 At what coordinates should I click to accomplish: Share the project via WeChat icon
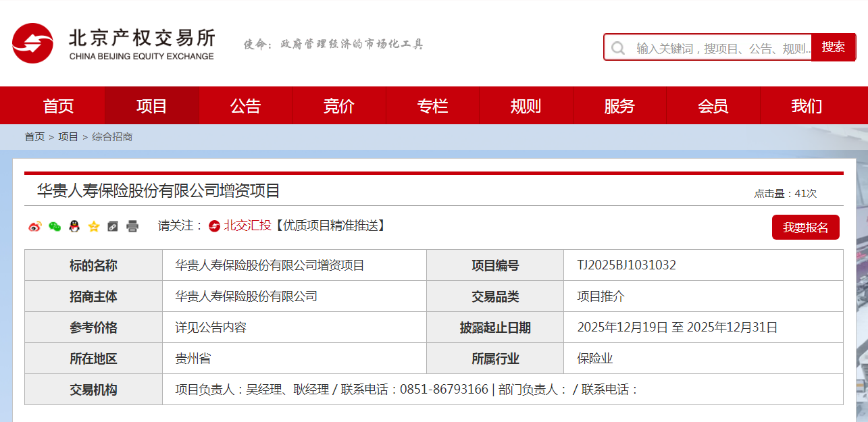click(x=55, y=226)
